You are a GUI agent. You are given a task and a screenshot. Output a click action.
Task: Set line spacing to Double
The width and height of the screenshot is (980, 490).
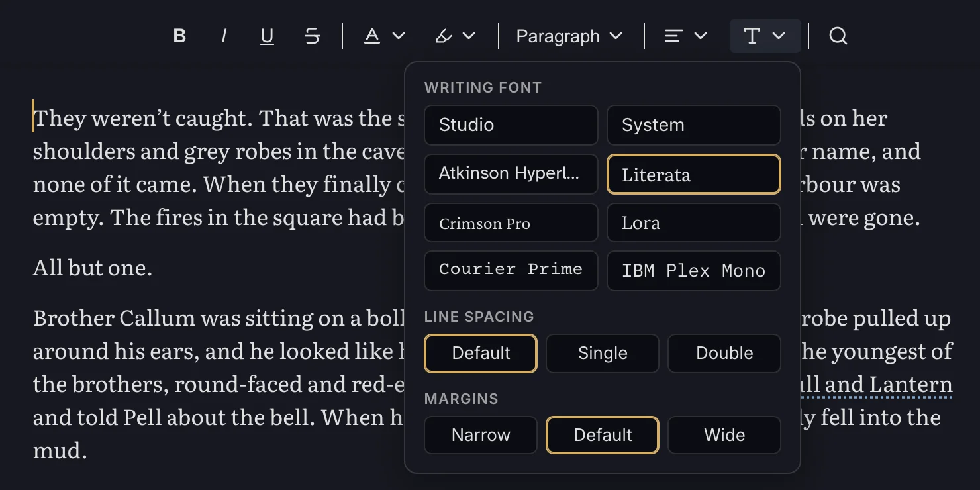tap(724, 354)
